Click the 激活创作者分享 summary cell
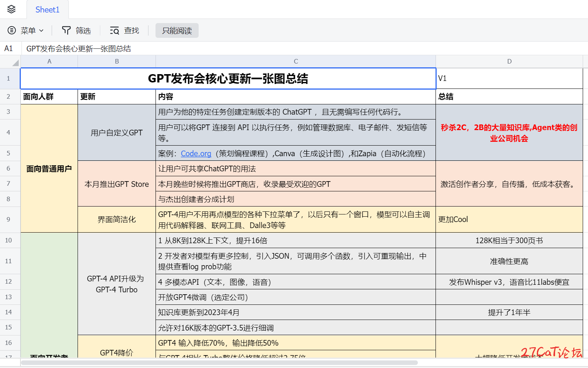588x368 pixels. click(x=509, y=184)
